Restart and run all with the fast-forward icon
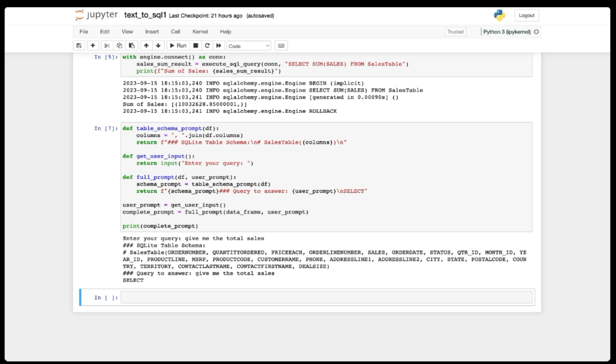 click(219, 46)
